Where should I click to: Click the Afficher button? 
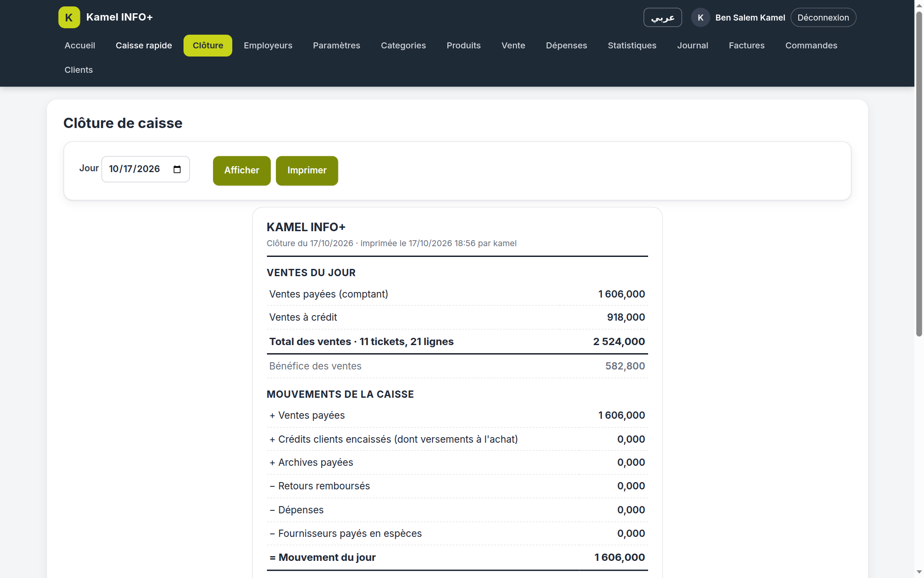point(242,170)
